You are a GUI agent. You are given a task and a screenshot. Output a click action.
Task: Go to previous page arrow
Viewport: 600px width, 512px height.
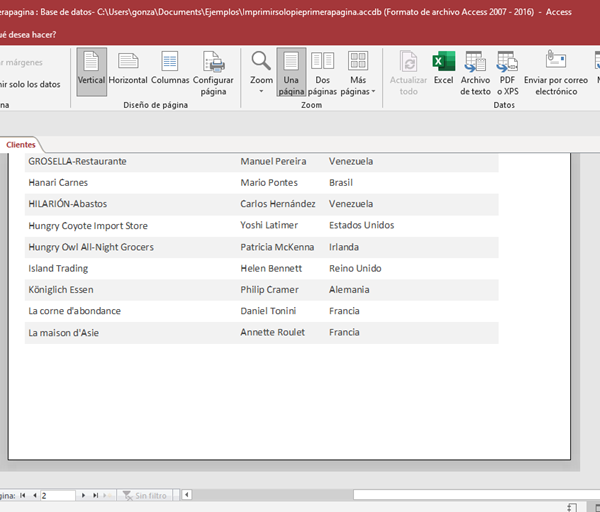tap(34, 495)
